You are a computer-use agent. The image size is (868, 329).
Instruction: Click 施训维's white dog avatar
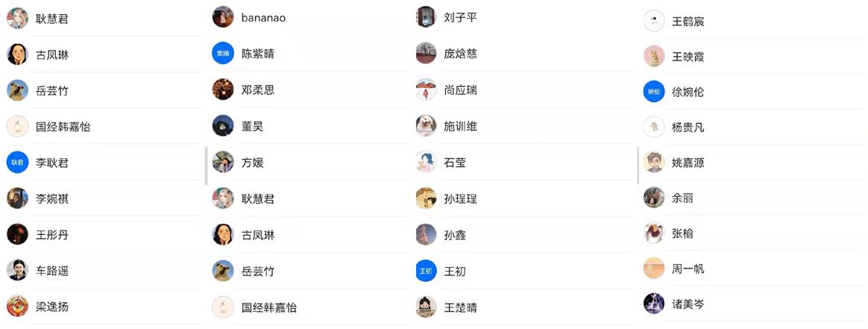[426, 125]
